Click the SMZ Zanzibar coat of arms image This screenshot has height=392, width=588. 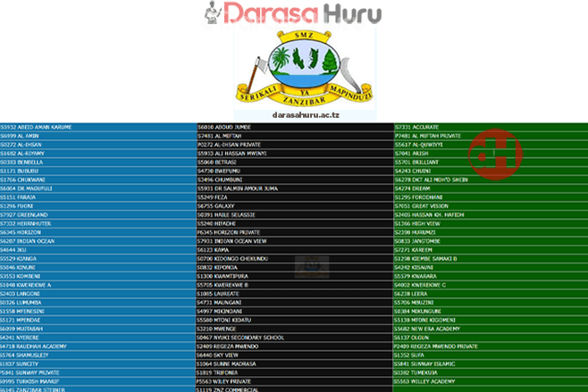[x=304, y=69]
